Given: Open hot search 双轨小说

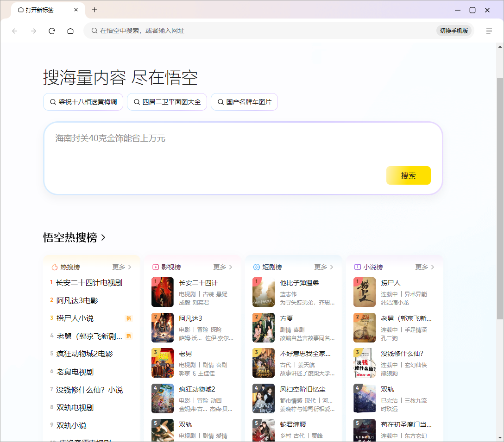Looking at the screenshot, I should pos(71,426).
